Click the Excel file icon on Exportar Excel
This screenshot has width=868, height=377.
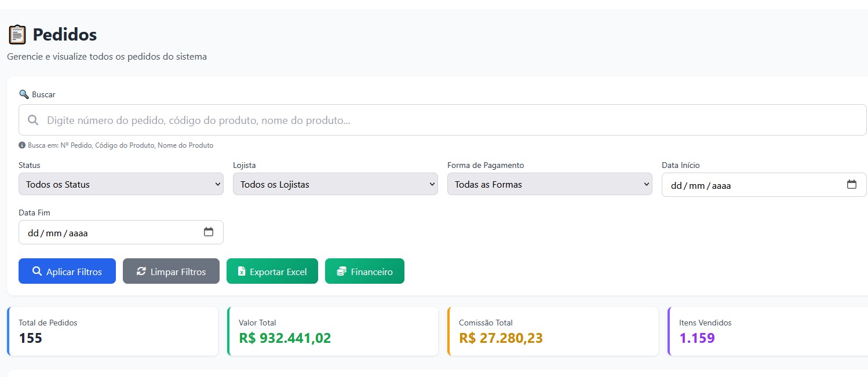click(x=242, y=270)
